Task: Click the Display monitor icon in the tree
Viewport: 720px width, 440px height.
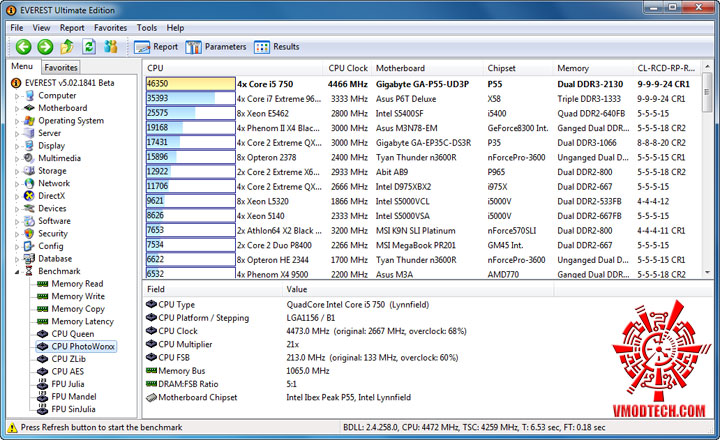Action: tap(29, 146)
